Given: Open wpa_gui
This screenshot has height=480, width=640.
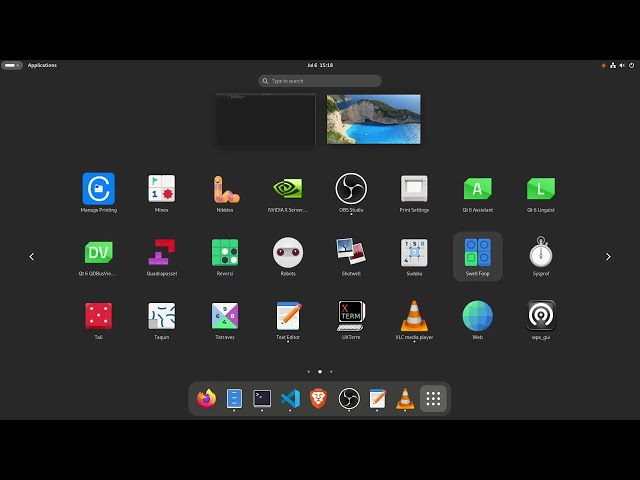Looking at the screenshot, I should point(541,320).
